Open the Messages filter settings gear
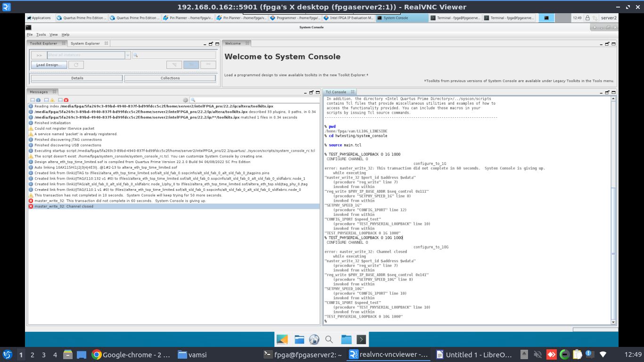 tap(185, 100)
